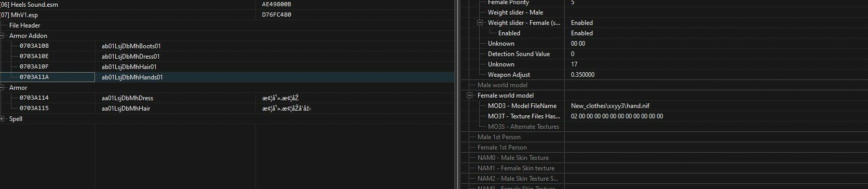Select the Detection Sound Value label
Image resolution: width=868 pixels, height=189 pixels.
pyautogui.click(x=519, y=54)
